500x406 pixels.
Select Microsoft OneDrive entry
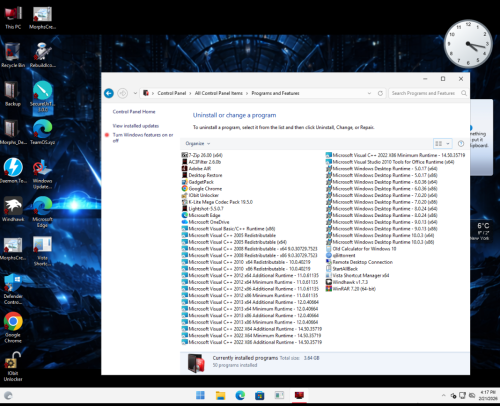point(205,222)
